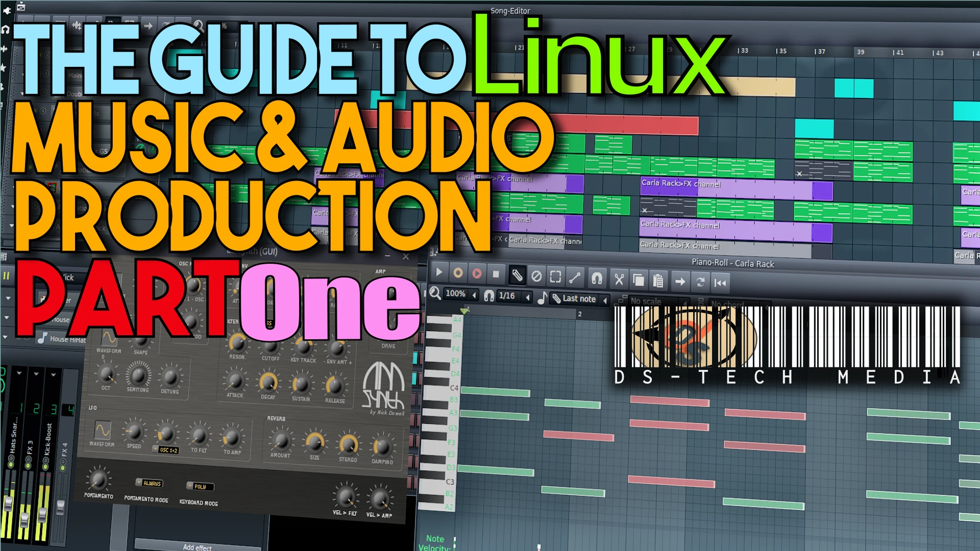Screen dimensions: 980x551
Task: Open the ALWAYS portamento mode menu
Action: (150, 483)
